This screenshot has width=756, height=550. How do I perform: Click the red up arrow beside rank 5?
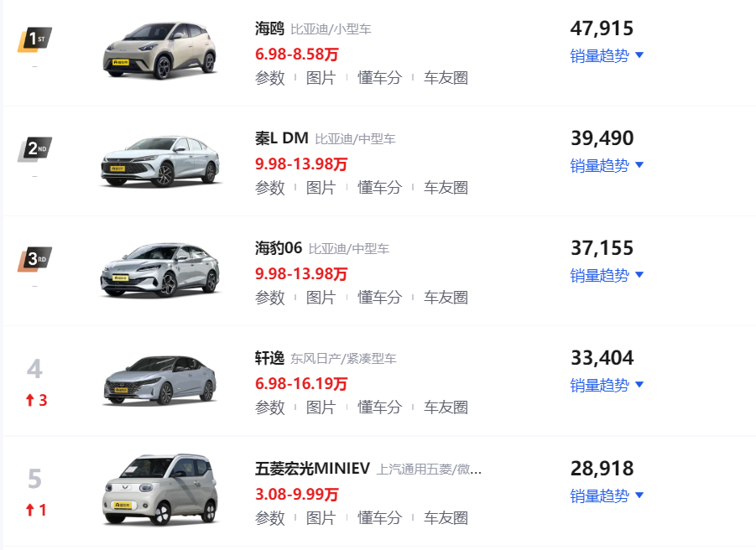click(x=30, y=510)
